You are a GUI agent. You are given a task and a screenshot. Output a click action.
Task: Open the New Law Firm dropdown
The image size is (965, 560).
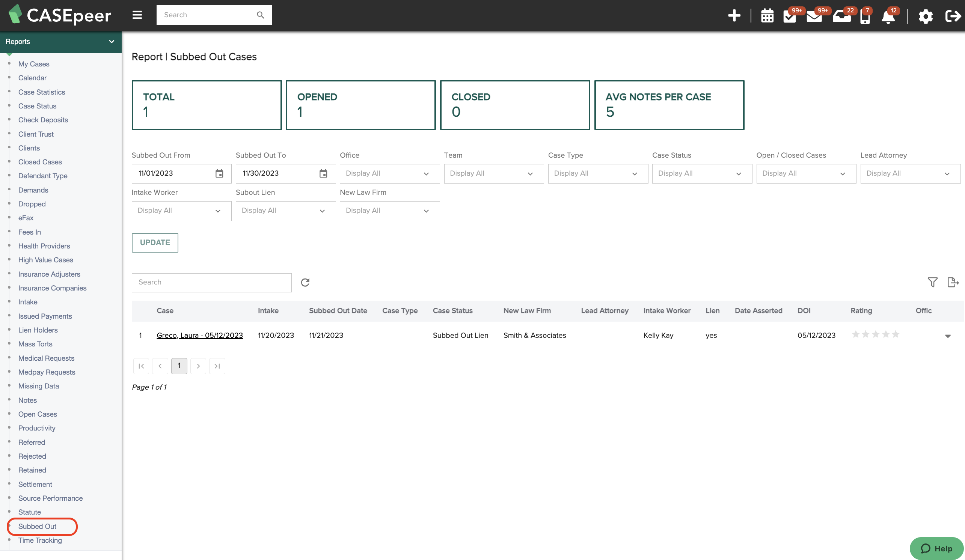click(x=390, y=211)
